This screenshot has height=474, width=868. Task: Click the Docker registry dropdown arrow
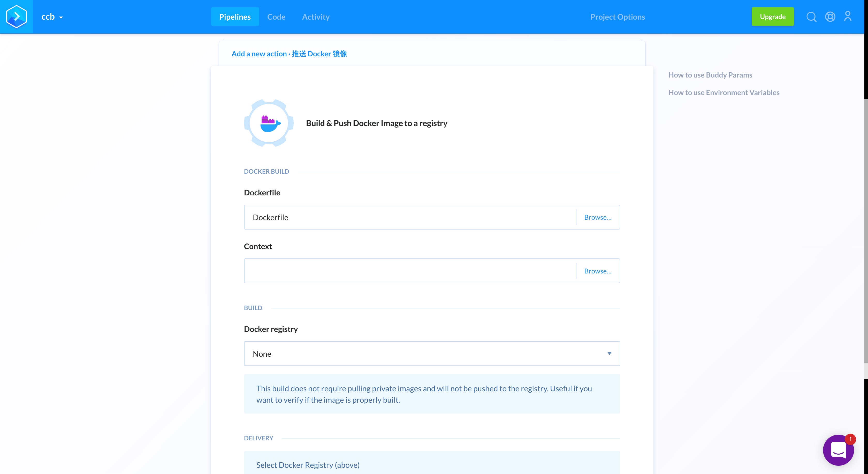point(609,353)
